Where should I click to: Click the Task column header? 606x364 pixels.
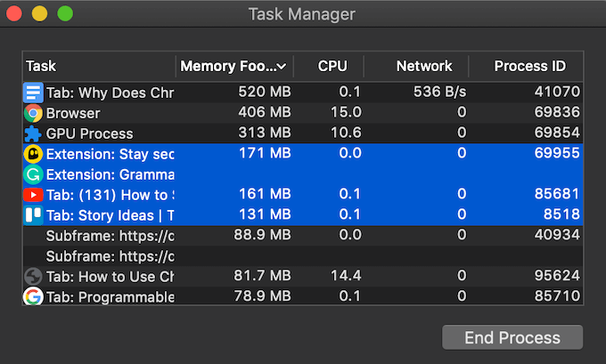click(x=41, y=66)
